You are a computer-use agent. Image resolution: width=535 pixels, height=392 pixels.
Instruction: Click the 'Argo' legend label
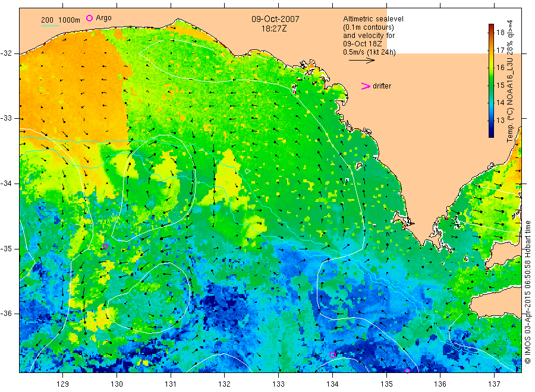tap(103, 18)
